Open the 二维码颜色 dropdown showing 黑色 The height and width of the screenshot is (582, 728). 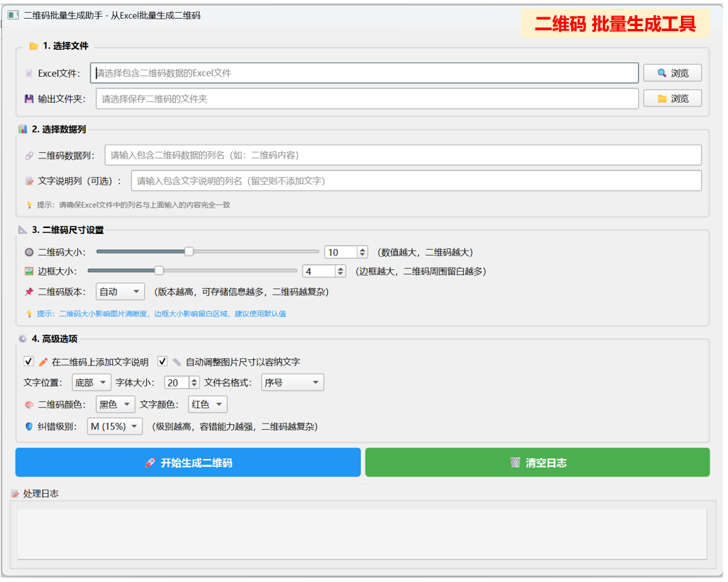[x=115, y=405]
